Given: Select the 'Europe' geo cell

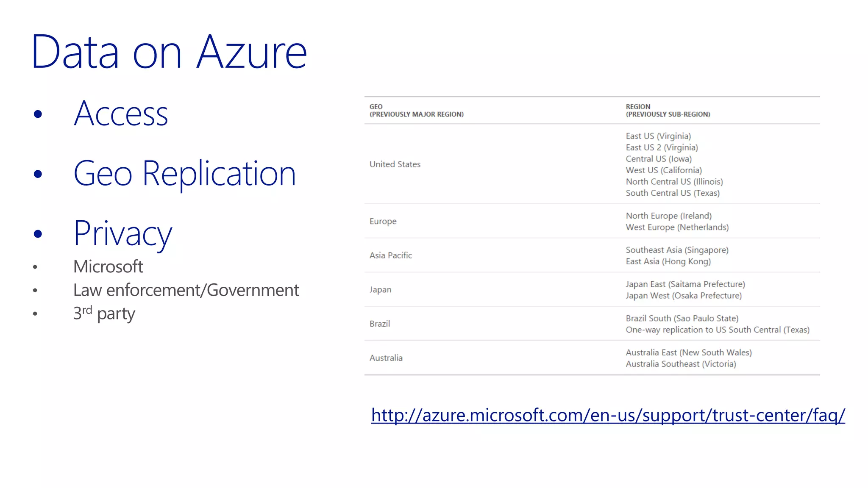Looking at the screenshot, I should 383,221.
